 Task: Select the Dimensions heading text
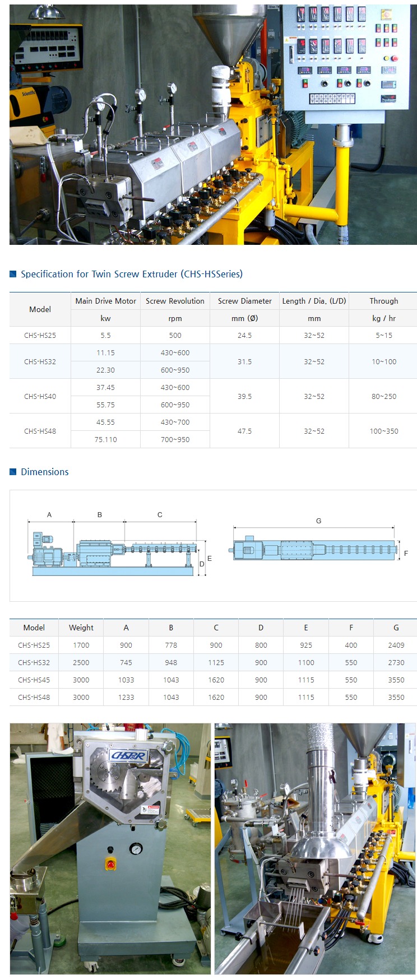(x=45, y=472)
